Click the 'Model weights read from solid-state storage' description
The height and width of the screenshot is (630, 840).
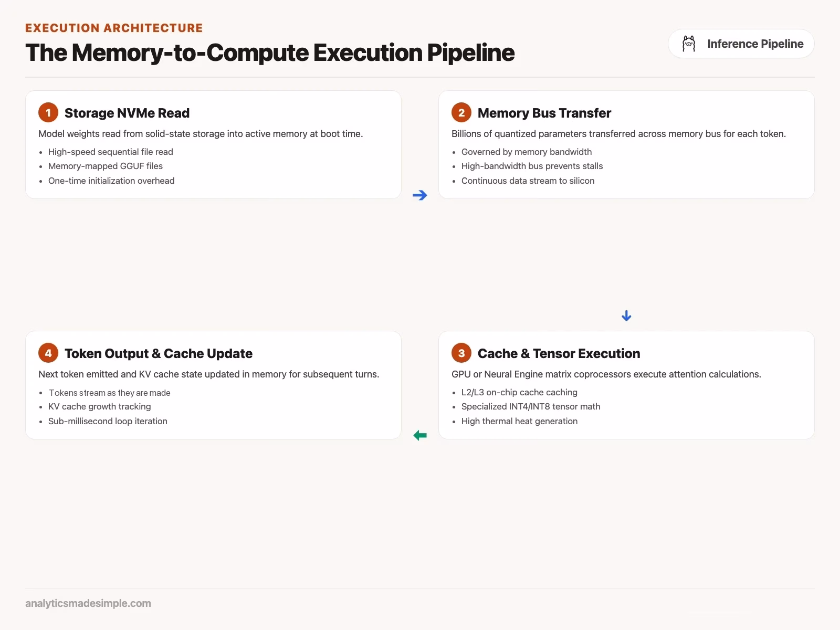click(x=201, y=134)
